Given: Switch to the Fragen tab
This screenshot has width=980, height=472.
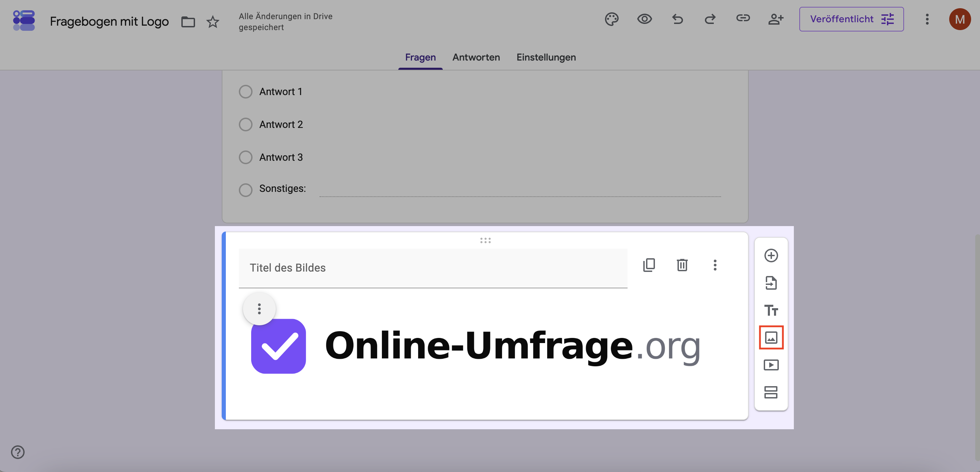Looking at the screenshot, I should coord(421,57).
